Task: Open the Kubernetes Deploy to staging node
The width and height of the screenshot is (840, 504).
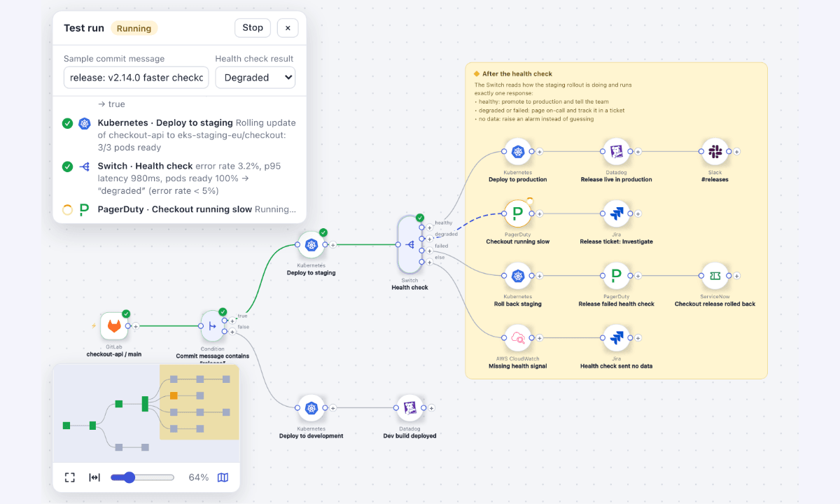Action: [311, 245]
